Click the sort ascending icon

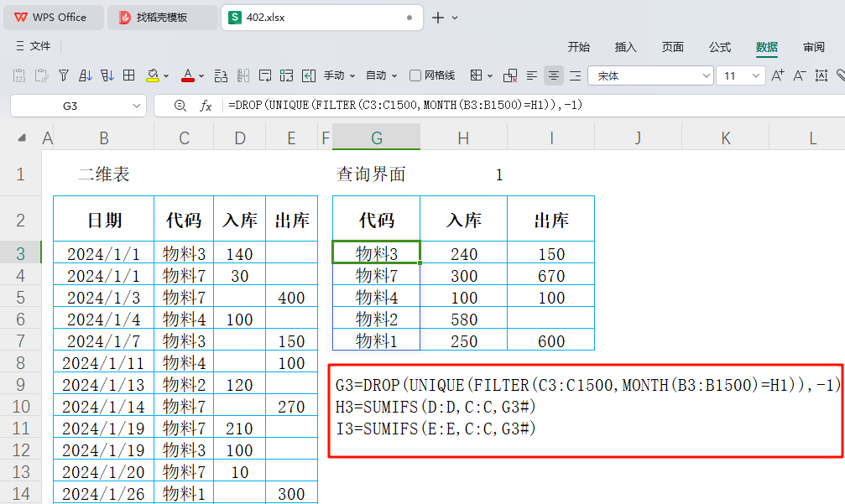[85, 75]
